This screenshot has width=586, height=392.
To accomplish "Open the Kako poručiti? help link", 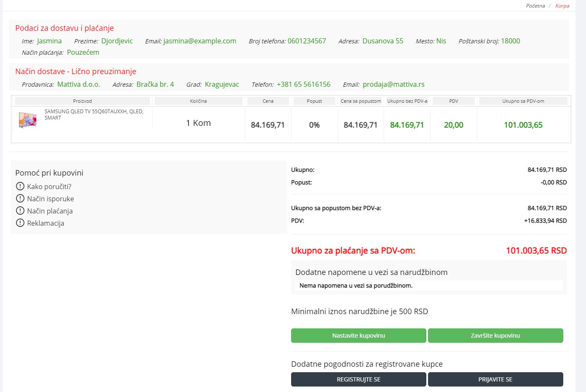I will tap(49, 187).
